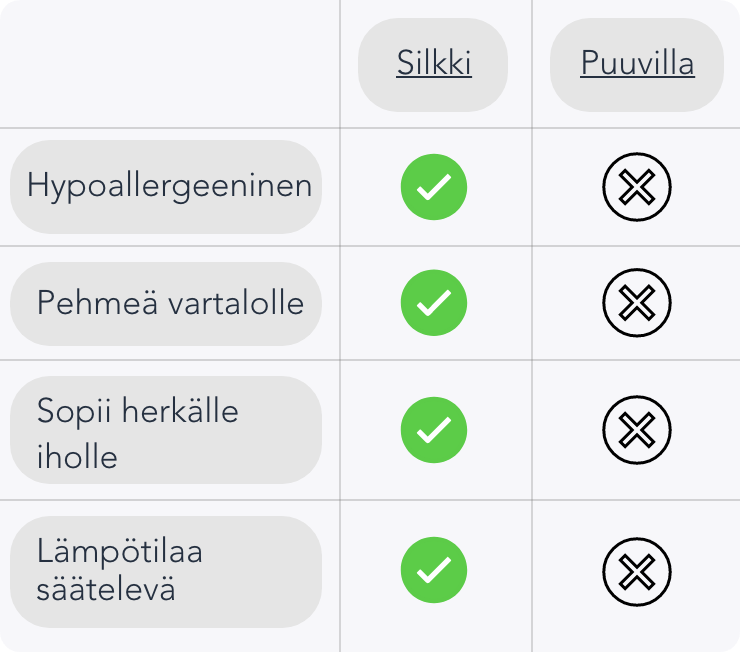Image resolution: width=740 pixels, height=652 pixels.
Task: Click the empty top-left header cell
Action: point(169,64)
